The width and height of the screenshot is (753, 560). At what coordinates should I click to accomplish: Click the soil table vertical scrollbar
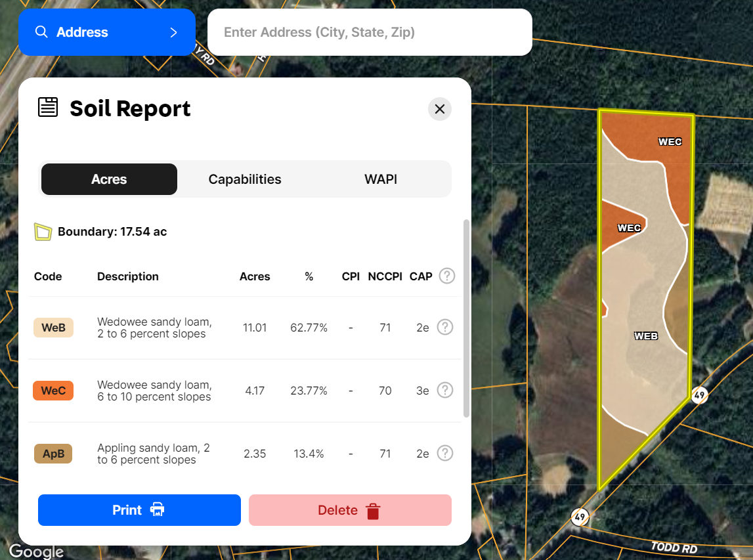(x=466, y=318)
